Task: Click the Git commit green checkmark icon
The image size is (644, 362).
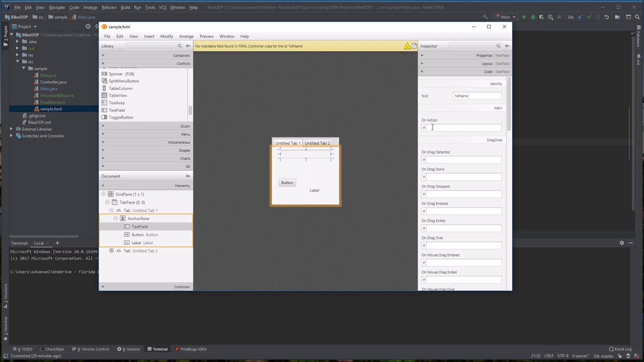Action: coord(589,17)
